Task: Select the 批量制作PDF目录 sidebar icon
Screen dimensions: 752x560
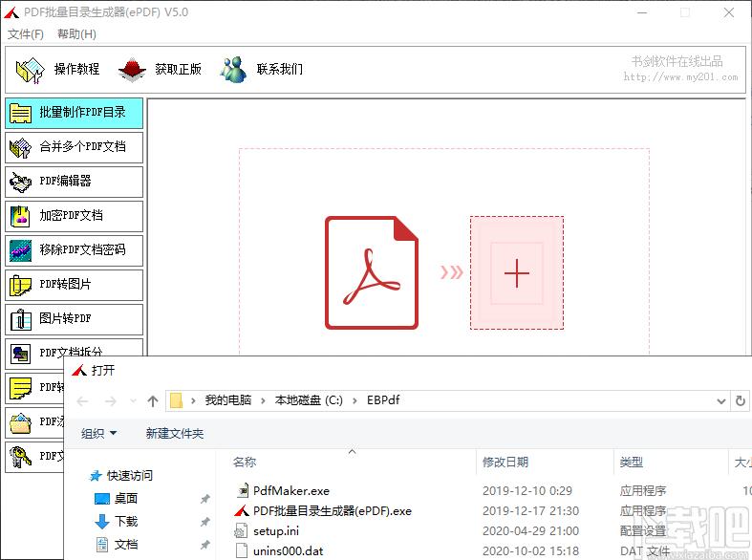Action: coord(21,113)
